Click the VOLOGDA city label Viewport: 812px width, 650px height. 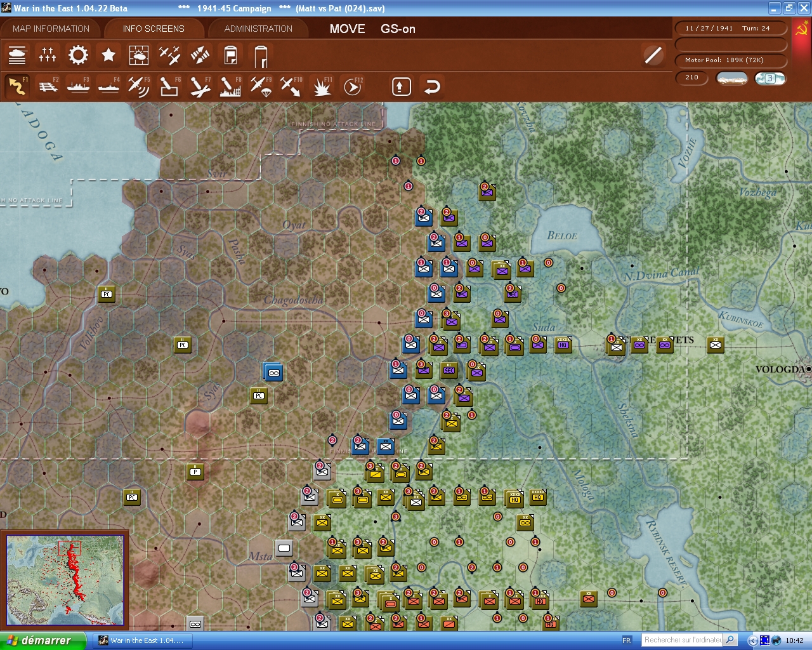[781, 369]
